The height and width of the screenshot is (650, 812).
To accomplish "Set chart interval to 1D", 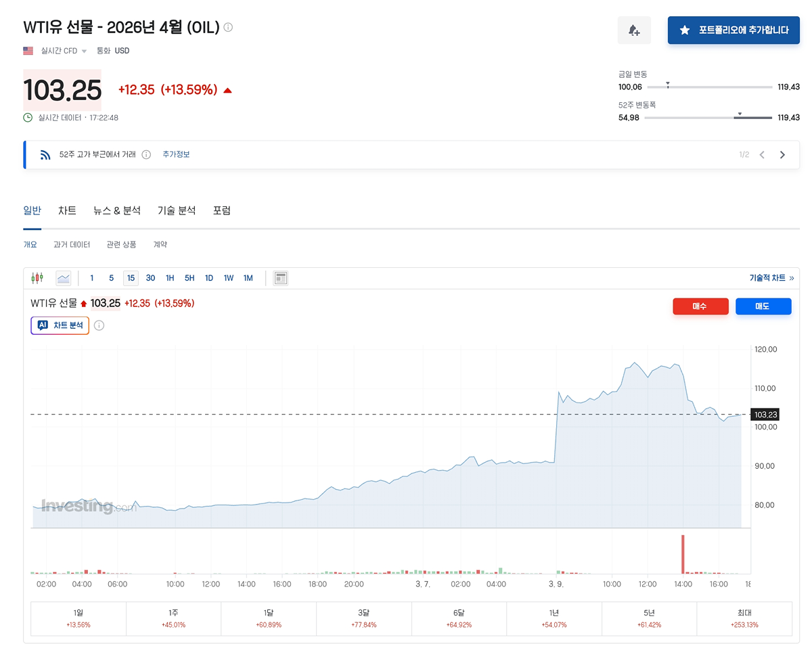I will click(x=209, y=278).
